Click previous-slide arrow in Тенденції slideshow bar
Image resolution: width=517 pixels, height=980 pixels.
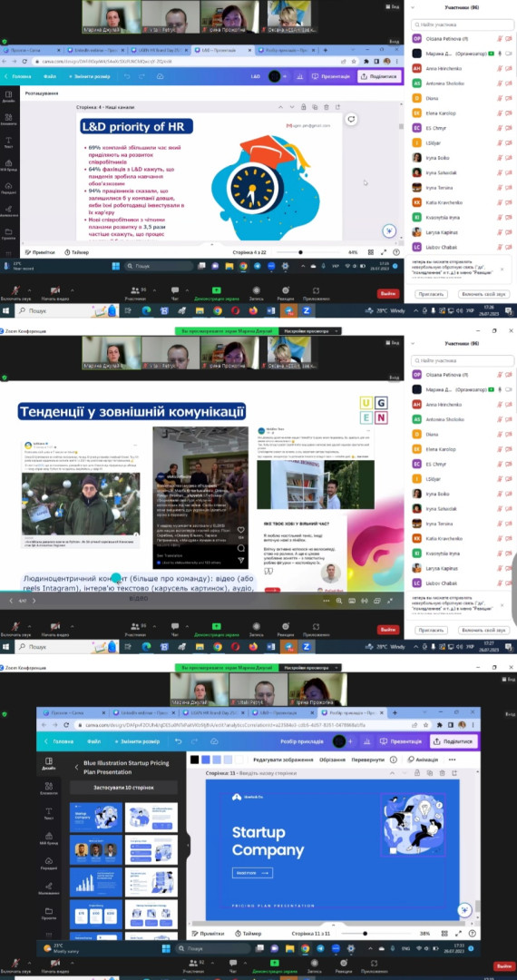[11, 601]
